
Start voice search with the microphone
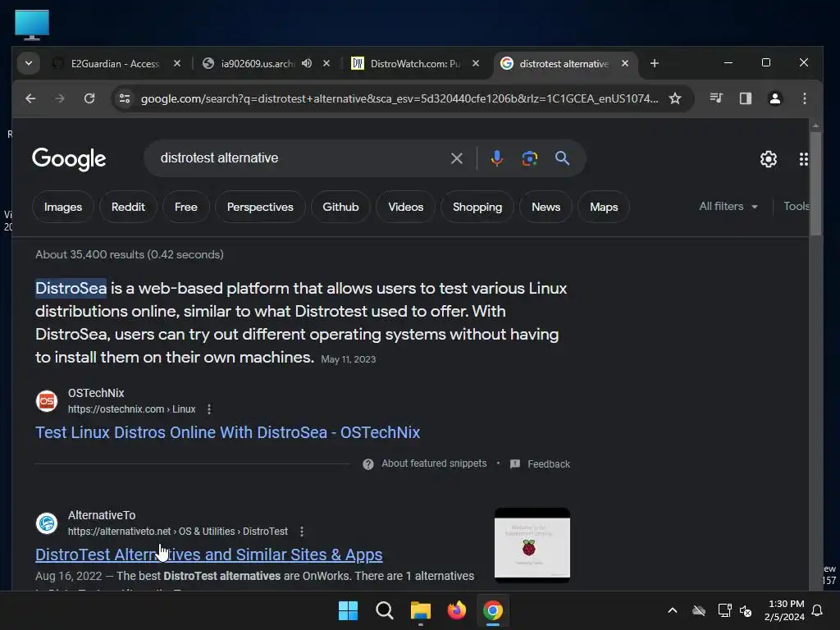click(496, 158)
